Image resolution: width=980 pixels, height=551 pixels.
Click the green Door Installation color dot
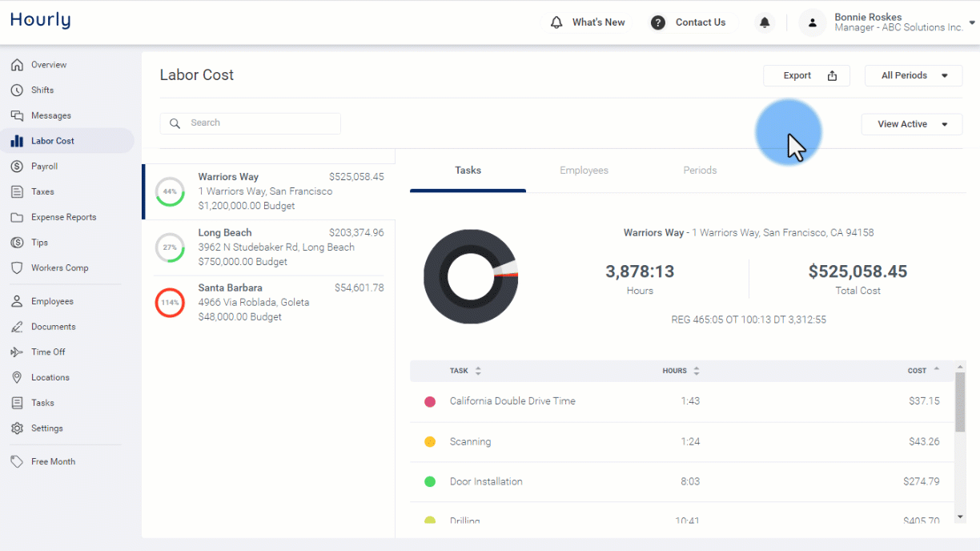click(x=430, y=482)
